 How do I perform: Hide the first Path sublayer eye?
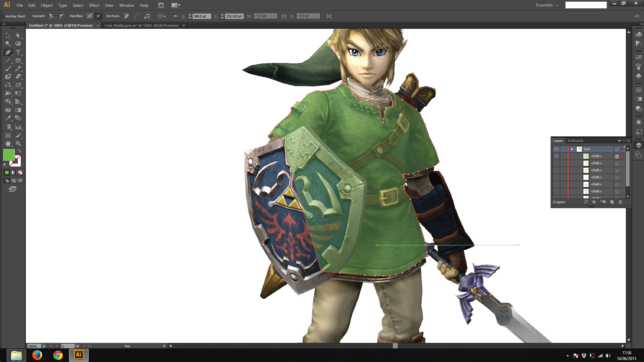click(556, 156)
